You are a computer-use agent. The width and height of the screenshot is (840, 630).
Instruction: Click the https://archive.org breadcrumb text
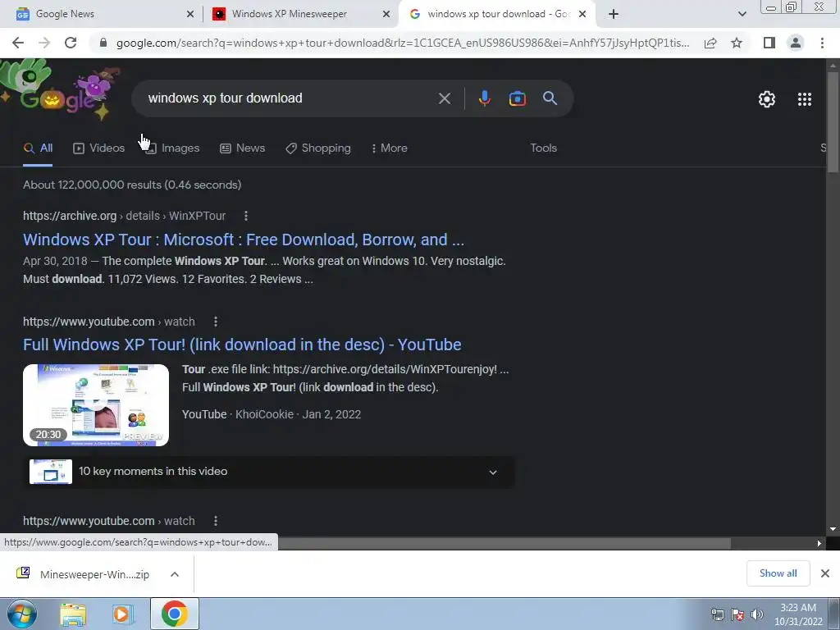[70, 216]
